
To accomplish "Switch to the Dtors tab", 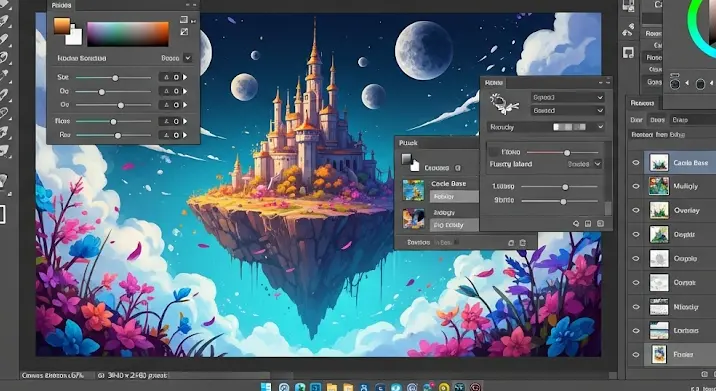I will pyautogui.click(x=658, y=120).
